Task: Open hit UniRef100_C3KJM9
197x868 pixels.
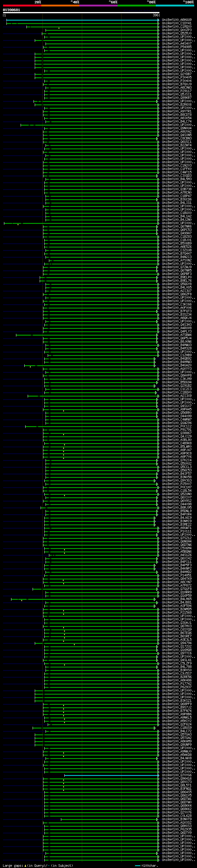Action: coord(177,379)
